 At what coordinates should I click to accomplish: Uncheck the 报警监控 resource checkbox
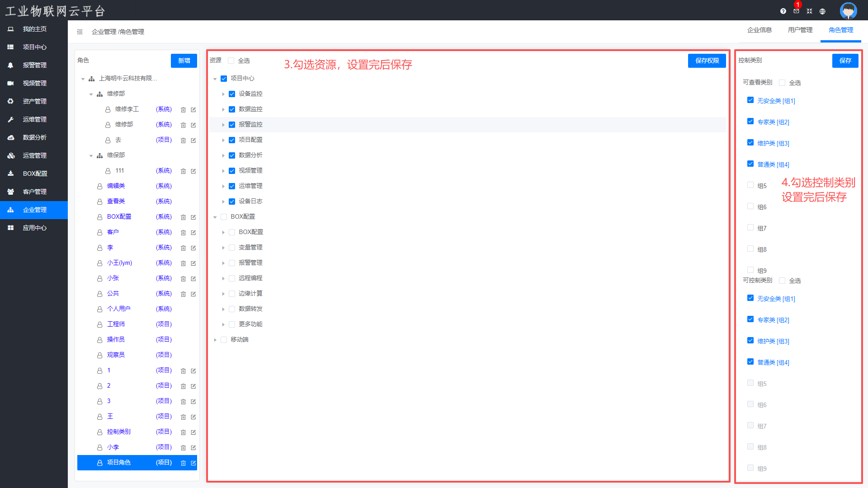click(x=232, y=125)
